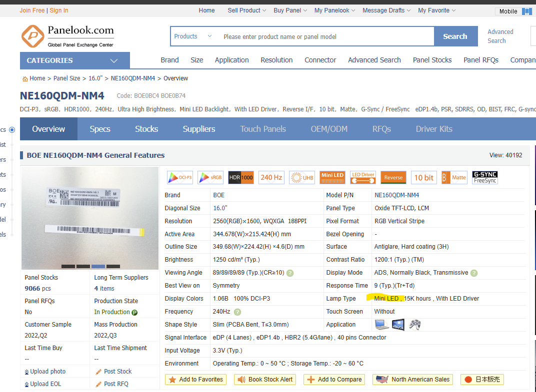The width and height of the screenshot is (536, 392).
Task: Switch to the Suppliers tab
Action: click(x=199, y=129)
